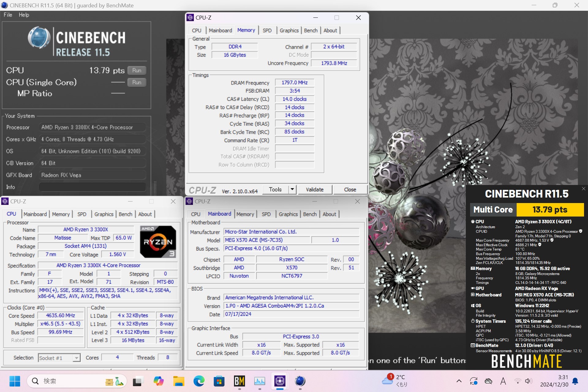The height and width of the screenshot is (392, 588).
Task: Click the AMD Ryzen 3 logo image
Action: pos(158,242)
